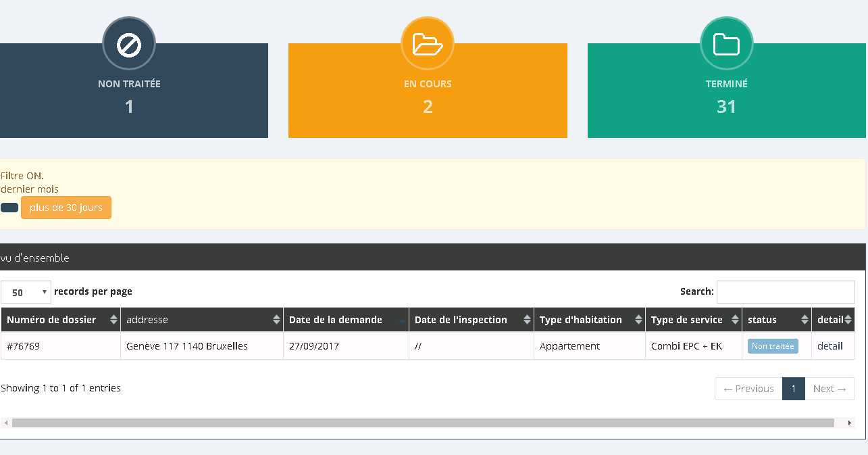868x455 pixels.
Task: Click the small dark filter button
Action: (x=9, y=208)
